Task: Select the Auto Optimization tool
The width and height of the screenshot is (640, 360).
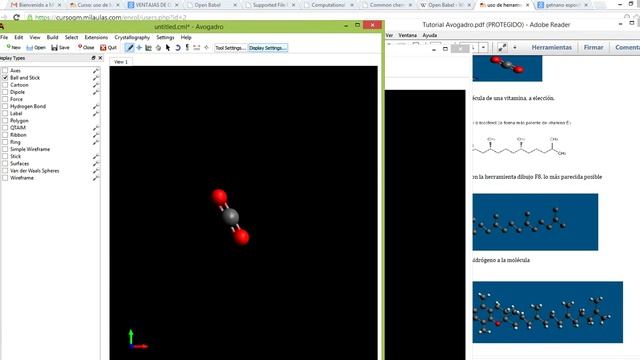Action: click(x=187, y=48)
